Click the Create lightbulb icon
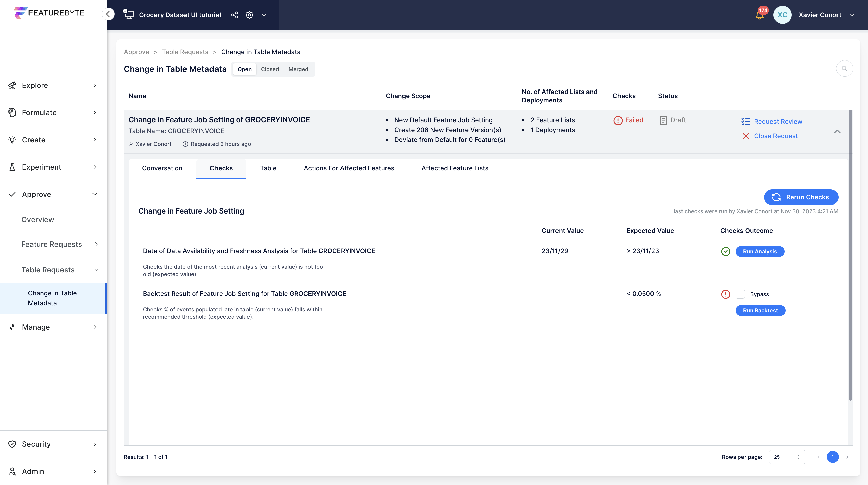This screenshot has height=485, width=868. pyautogui.click(x=12, y=140)
